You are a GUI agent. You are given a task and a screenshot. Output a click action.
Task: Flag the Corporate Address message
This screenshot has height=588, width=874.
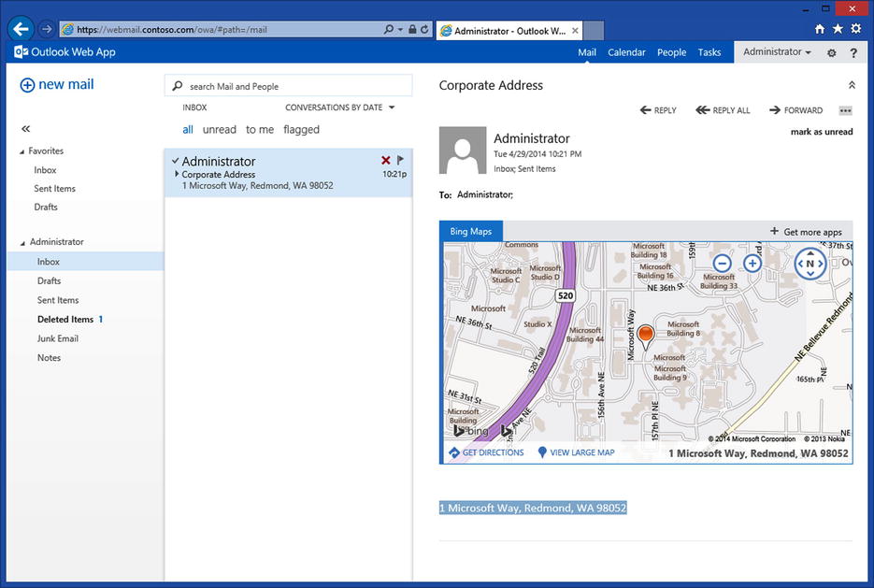(x=400, y=161)
